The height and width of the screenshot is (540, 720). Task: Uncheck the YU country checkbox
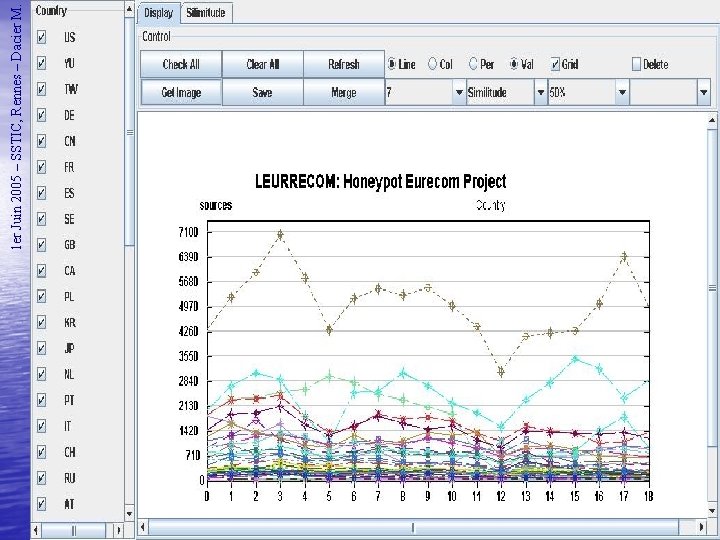(41, 63)
